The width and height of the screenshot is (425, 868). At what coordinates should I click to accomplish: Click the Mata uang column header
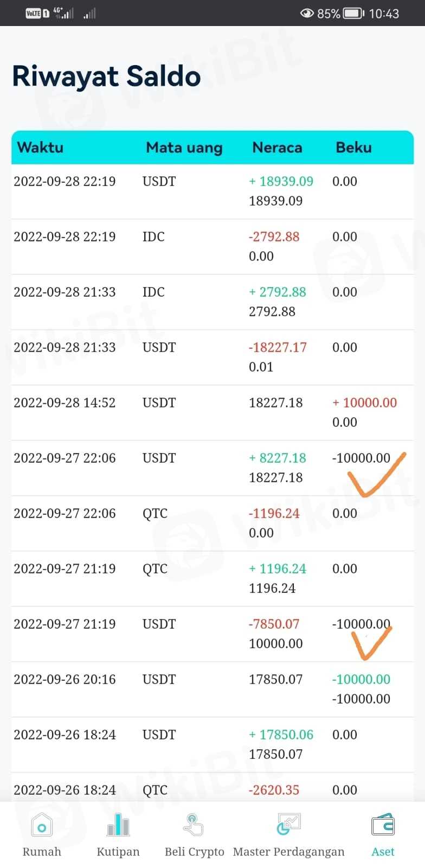(184, 148)
